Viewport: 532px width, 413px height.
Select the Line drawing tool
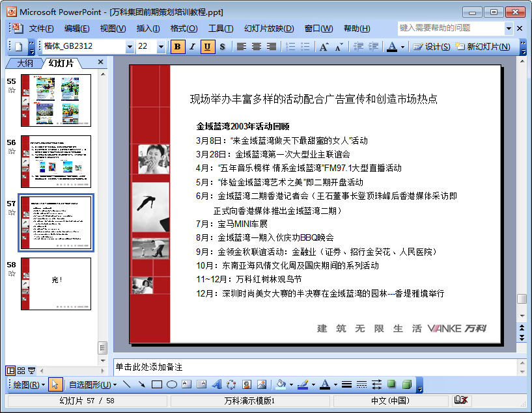[126, 384]
